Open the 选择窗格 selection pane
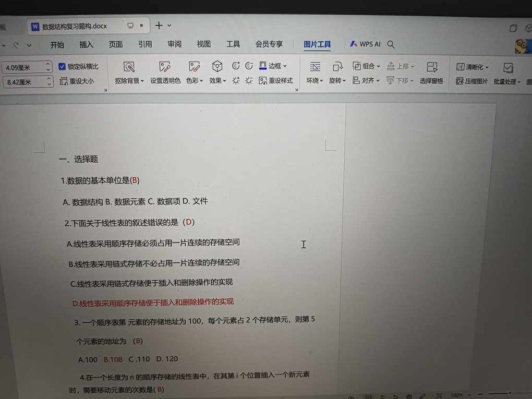The width and height of the screenshot is (532, 399). tap(431, 73)
